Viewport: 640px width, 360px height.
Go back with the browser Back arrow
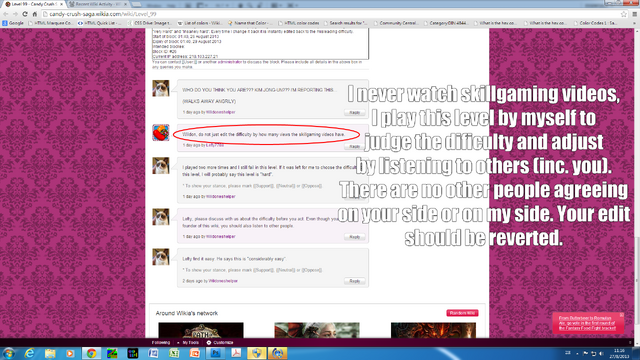(6, 14)
